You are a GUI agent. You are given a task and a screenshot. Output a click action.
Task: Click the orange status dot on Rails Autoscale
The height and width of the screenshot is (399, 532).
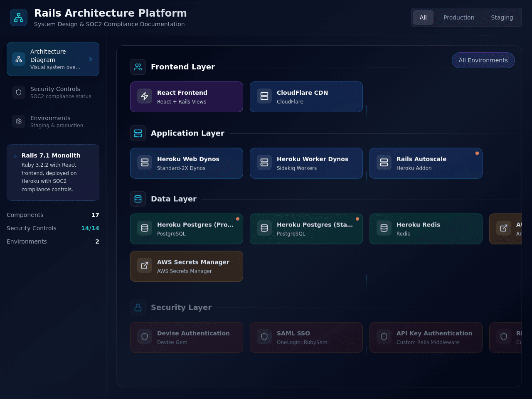coord(477,153)
